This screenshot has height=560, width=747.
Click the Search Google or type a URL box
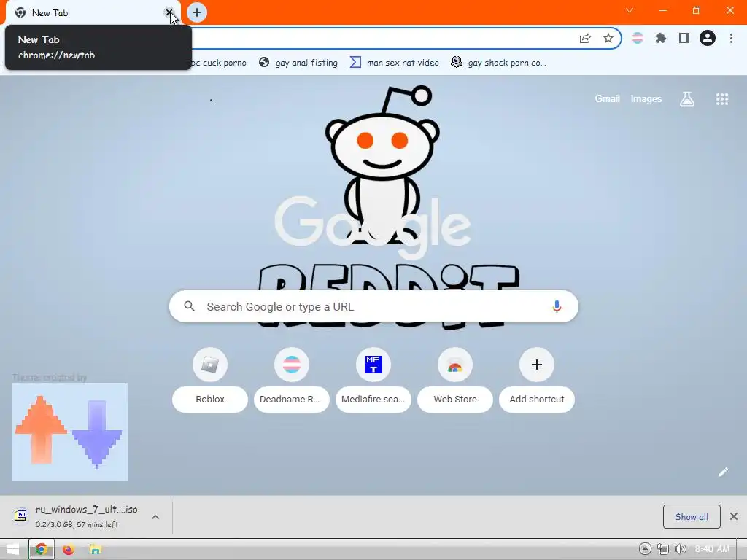(373, 306)
